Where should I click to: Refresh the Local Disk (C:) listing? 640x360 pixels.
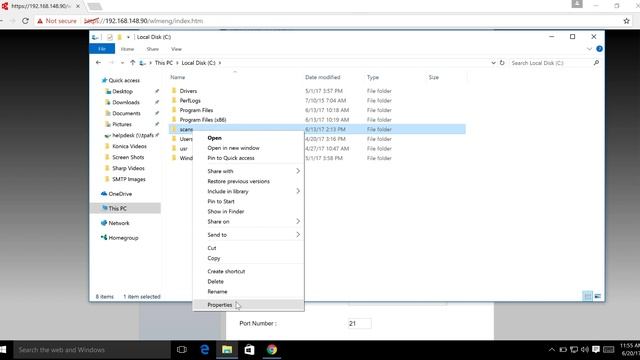[502, 63]
